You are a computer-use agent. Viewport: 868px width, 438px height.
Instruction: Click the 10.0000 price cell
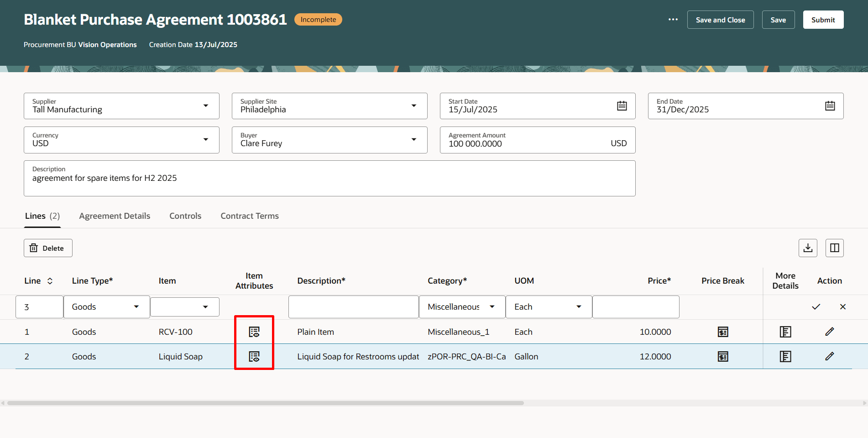point(655,332)
